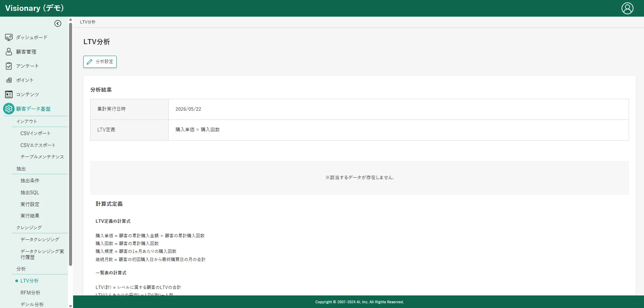Image resolution: width=644 pixels, height=308 pixels.
Task: Open 抽出SQL page
Action: [30, 192]
